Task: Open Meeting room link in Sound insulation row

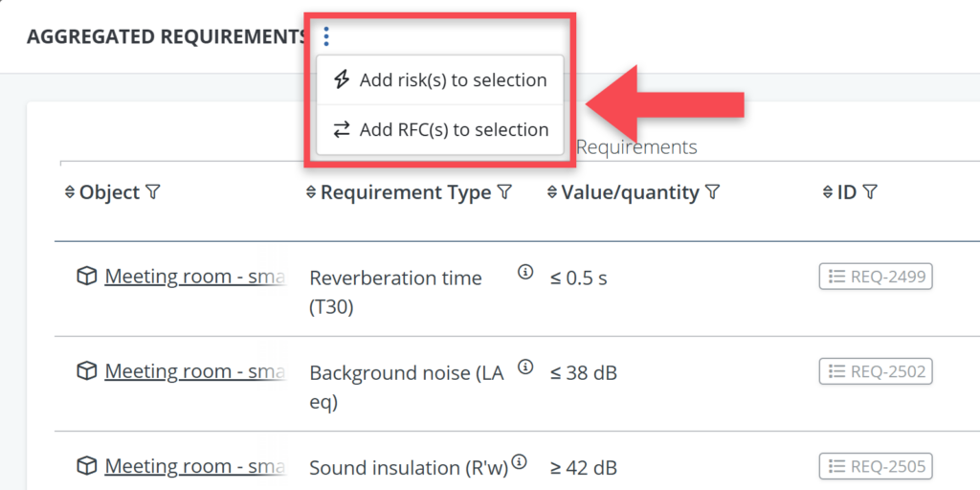Action: [x=195, y=466]
